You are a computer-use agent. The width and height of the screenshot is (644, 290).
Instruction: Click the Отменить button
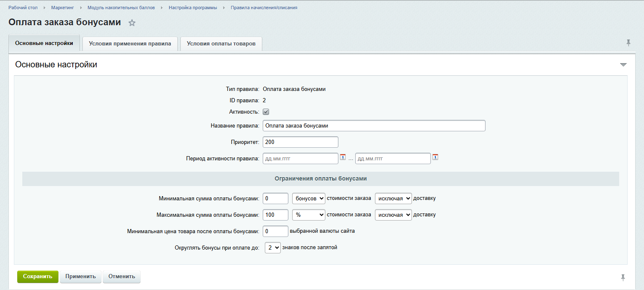121,277
